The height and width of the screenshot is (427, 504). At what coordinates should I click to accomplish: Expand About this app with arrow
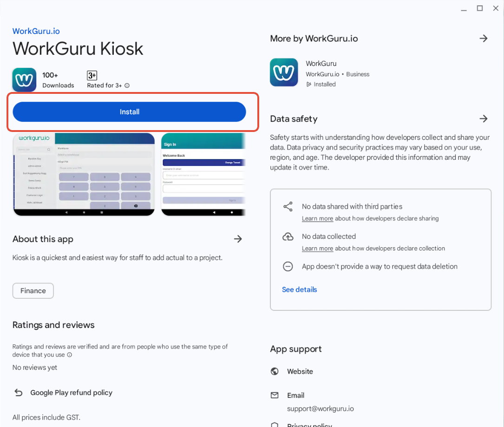[237, 239]
